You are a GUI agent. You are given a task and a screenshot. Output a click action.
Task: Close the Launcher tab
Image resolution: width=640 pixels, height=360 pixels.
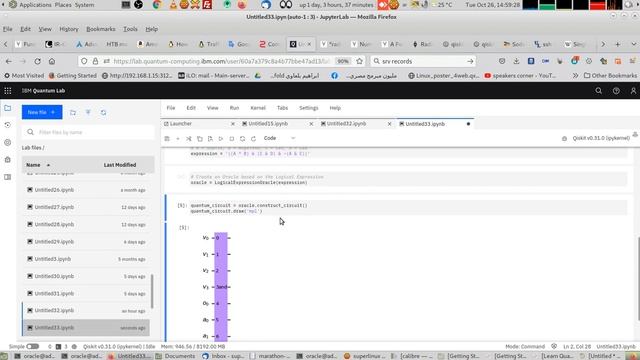(x=233, y=124)
